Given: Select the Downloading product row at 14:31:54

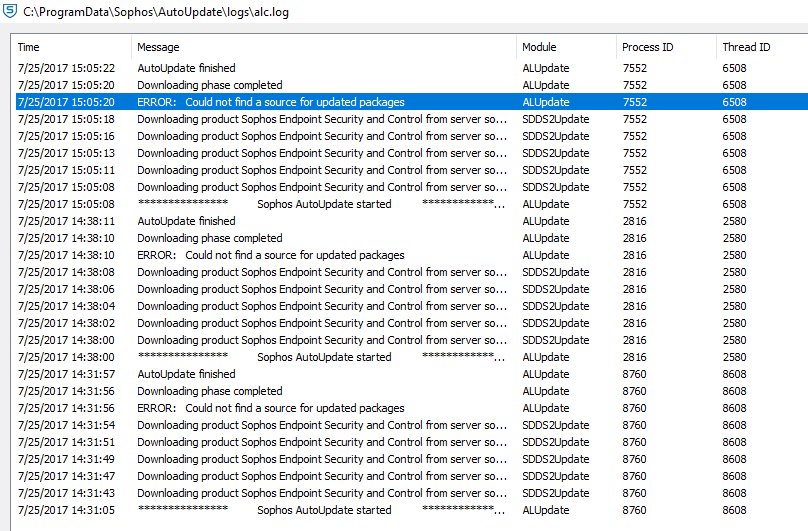Looking at the screenshot, I should tap(412, 425).
